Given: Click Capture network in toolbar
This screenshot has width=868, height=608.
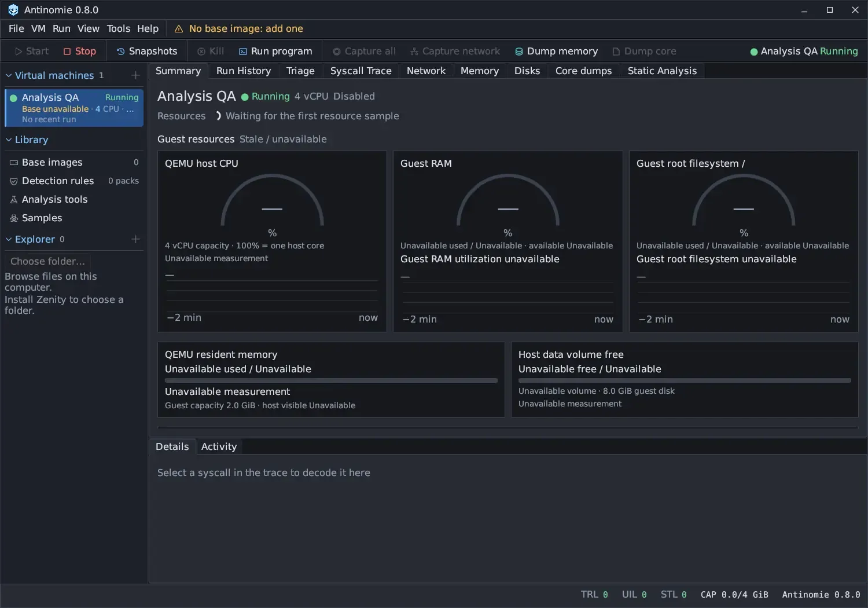Looking at the screenshot, I should click(x=455, y=51).
